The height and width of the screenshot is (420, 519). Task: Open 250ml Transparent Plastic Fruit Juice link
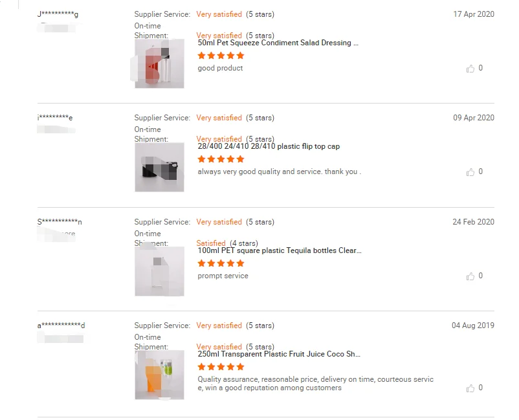click(279, 354)
